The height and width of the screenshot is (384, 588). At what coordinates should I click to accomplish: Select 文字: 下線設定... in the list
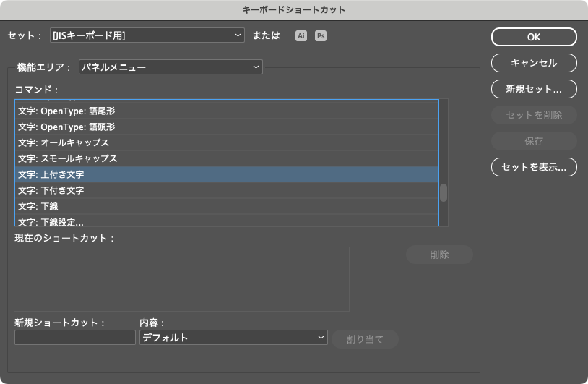[226, 221]
